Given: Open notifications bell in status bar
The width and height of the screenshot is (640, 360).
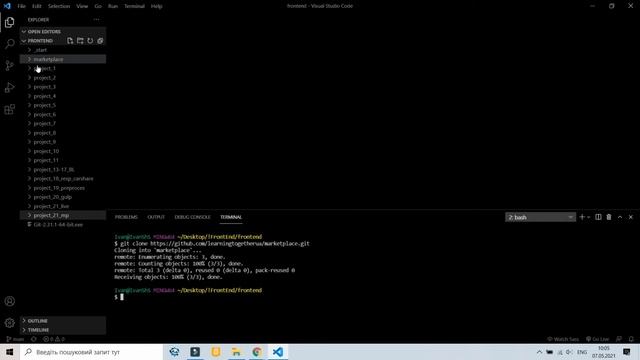Looking at the screenshot, I should [x=631, y=339].
